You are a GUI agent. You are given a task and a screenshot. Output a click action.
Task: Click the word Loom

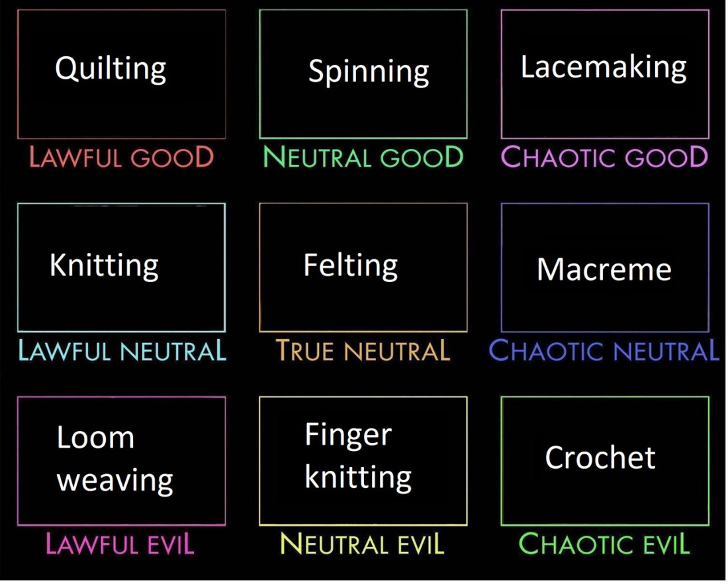pos(95,438)
